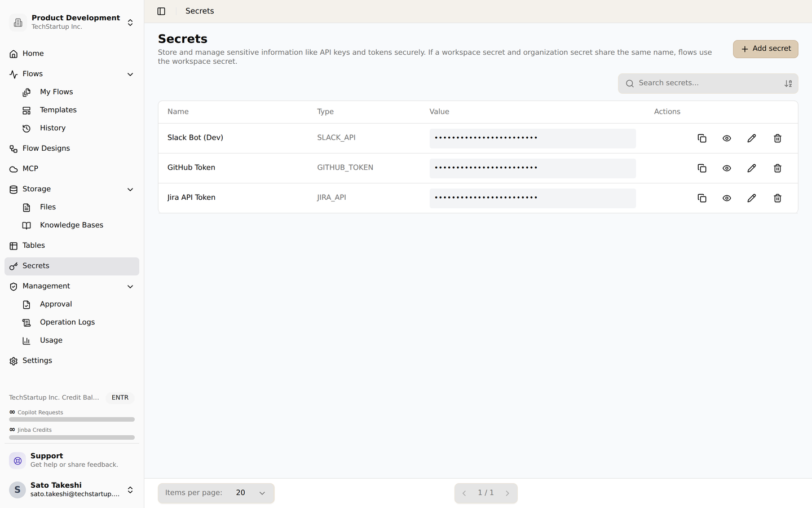Copy the Jira API Token secret value
Viewport: 812px width, 508px height.
pos(702,198)
